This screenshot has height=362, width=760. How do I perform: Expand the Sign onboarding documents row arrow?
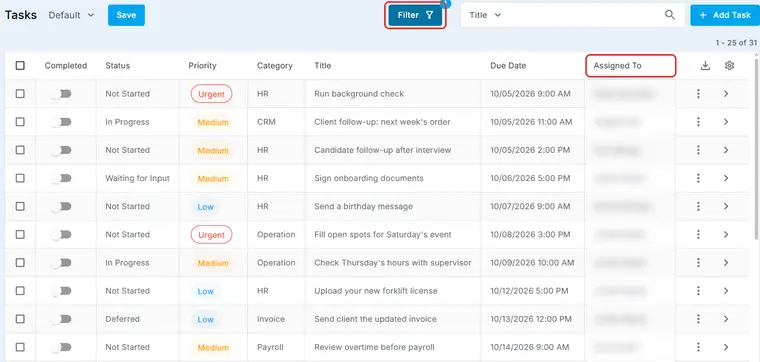726,178
